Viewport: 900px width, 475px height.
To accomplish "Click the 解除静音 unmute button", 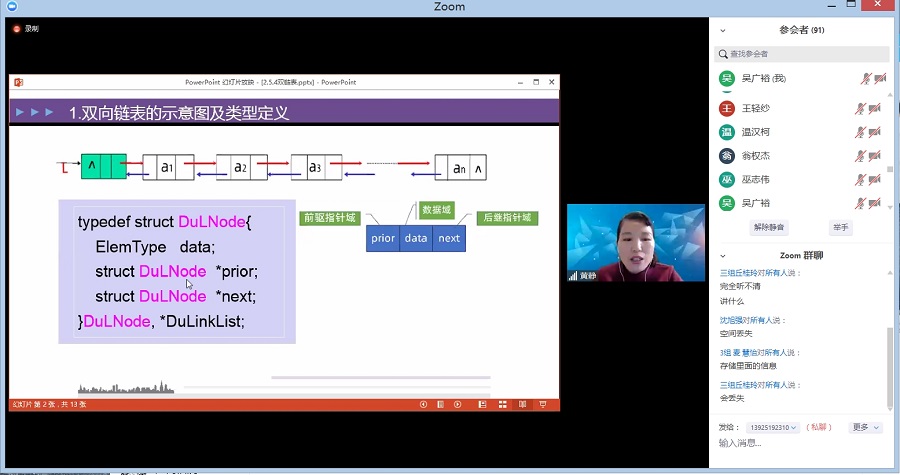I will [x=769, y=227].
